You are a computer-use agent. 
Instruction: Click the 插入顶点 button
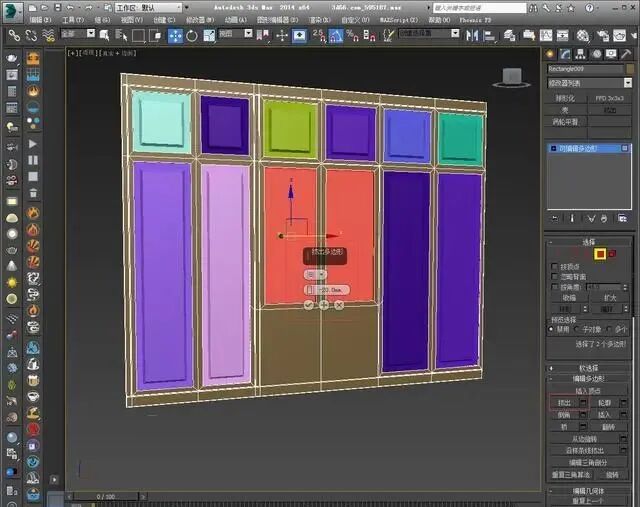tap(588, 391)
